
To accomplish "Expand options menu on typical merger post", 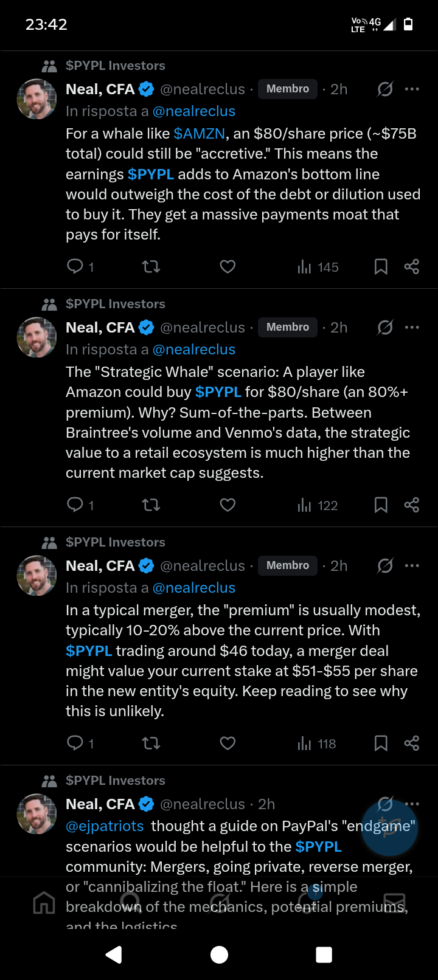I will pyautogui.click(x=412, y=566).
